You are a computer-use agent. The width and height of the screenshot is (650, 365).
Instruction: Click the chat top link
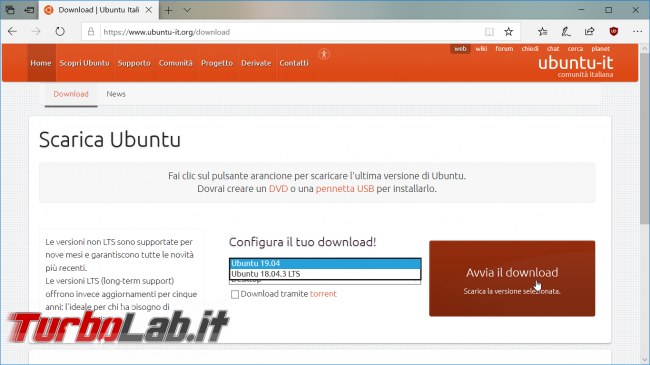[553, 49]
